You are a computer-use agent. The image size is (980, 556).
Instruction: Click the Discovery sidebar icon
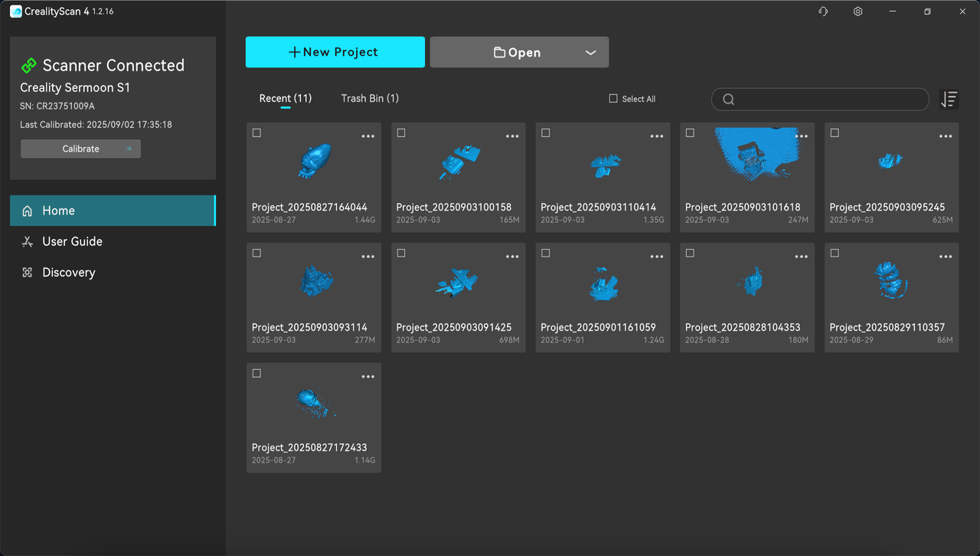click(x=28, y=273)
